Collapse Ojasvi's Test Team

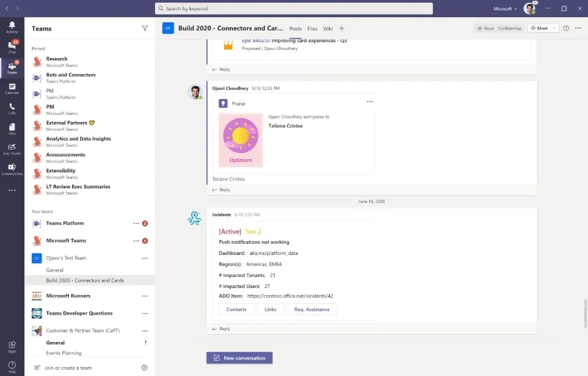[66, 258]
